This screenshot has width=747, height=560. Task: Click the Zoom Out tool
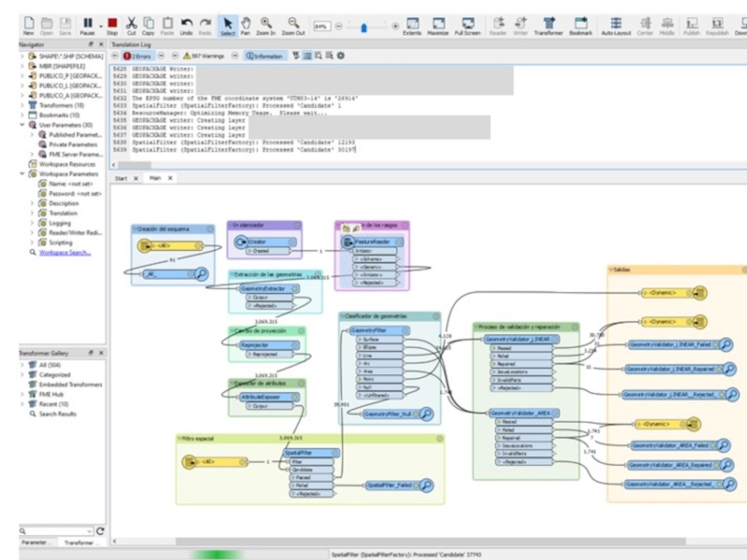293,25
